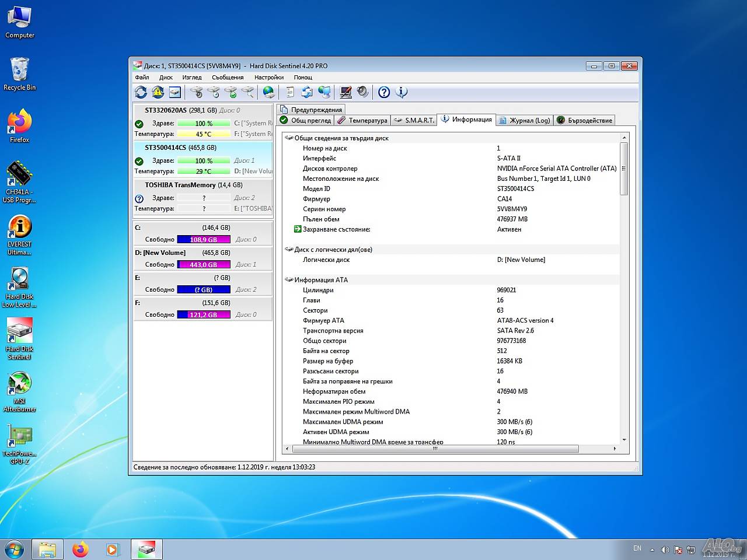The width and height of the screenshot is (747, 560).
Task: Click the disk icon with clock overlay
Action: point(214,92)
